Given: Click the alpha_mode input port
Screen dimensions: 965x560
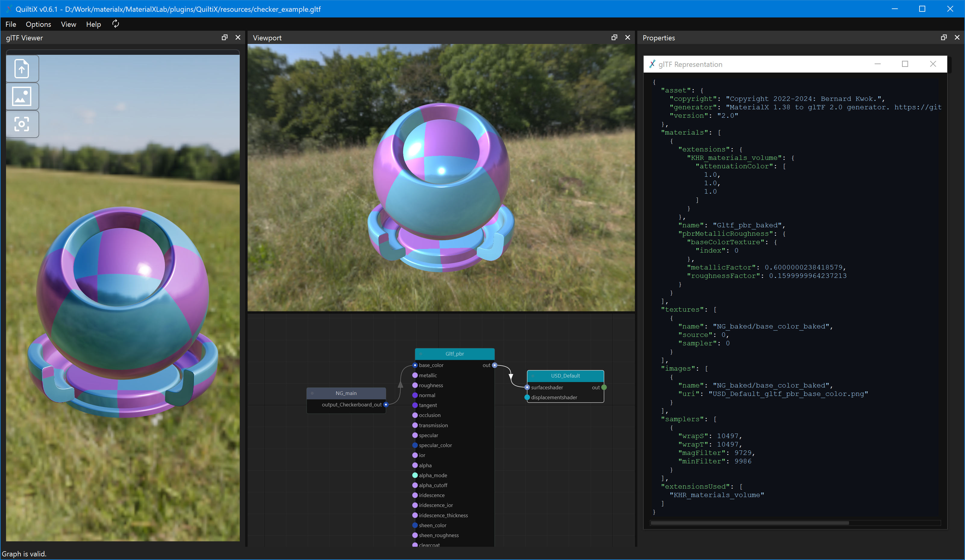Looking at the screenshot, I should 415,475.
